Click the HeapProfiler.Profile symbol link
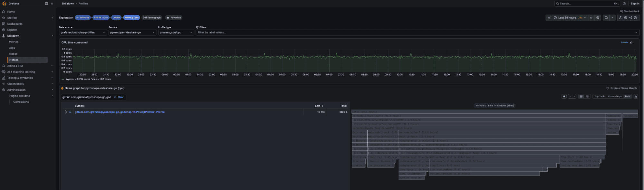 pos(120,112)
